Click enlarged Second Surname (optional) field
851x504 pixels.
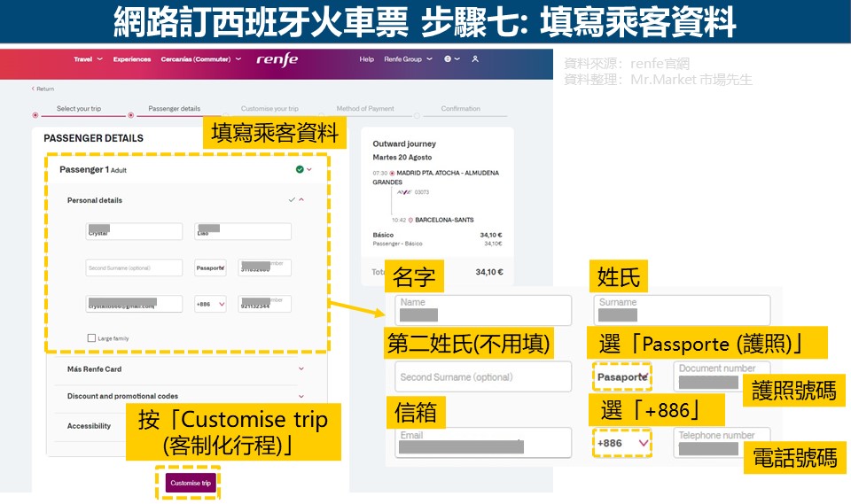[x=483, y=376]
